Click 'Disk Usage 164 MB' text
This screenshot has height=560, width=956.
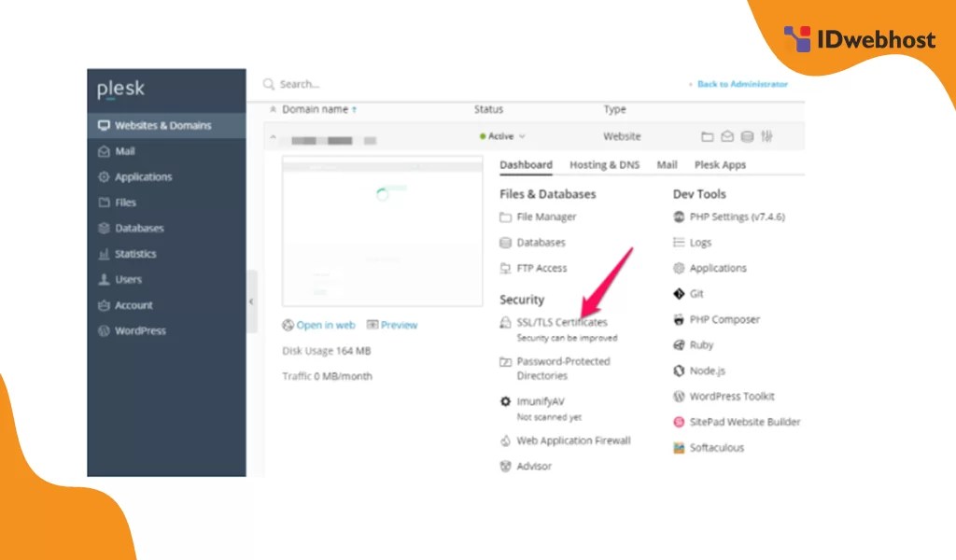(326, 351)
